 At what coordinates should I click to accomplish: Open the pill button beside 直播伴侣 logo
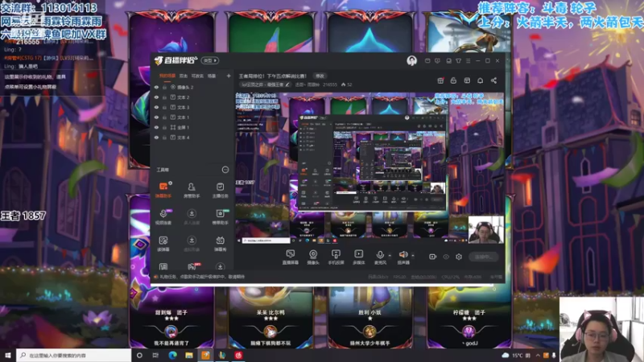click(210, 60)
